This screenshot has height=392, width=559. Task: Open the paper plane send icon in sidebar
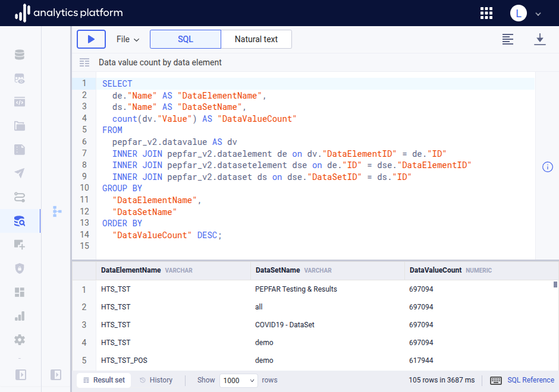(x=20, y=173)
